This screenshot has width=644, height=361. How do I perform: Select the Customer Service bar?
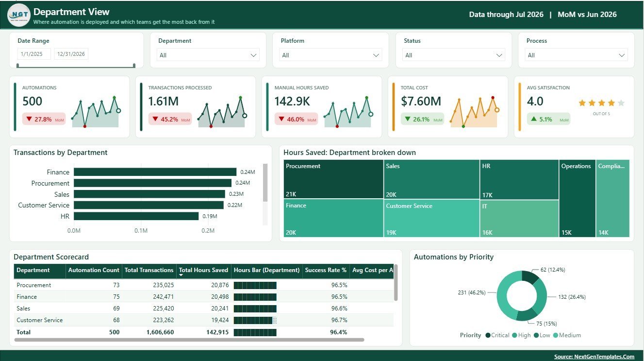click(x=149, y=205)
